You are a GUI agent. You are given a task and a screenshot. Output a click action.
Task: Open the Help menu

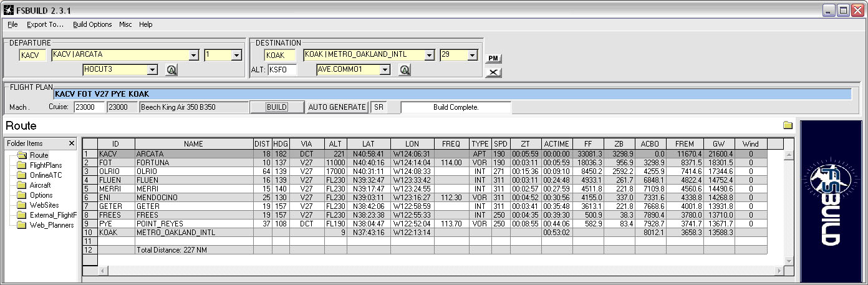(x=145, y=25)
